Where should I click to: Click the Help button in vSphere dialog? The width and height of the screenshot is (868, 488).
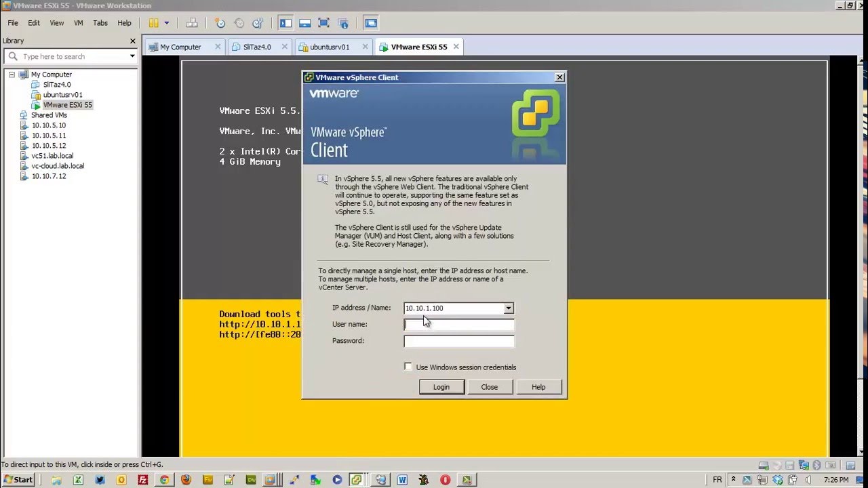tap(538, 387)
